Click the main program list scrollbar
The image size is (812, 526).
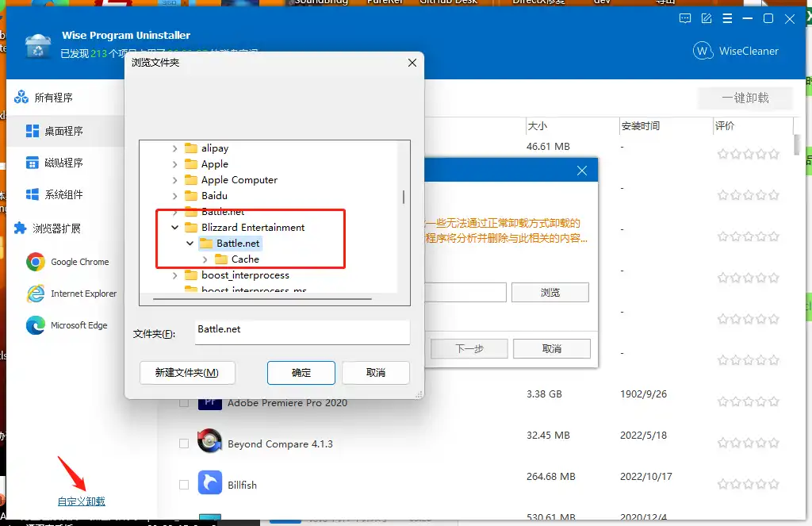[796, 145]
